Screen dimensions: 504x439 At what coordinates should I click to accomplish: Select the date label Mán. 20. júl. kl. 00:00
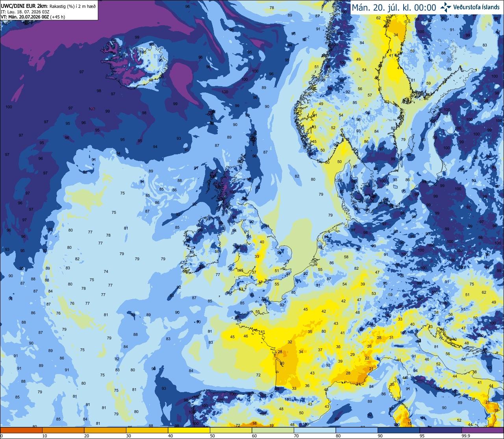click(x=394, y=7)
